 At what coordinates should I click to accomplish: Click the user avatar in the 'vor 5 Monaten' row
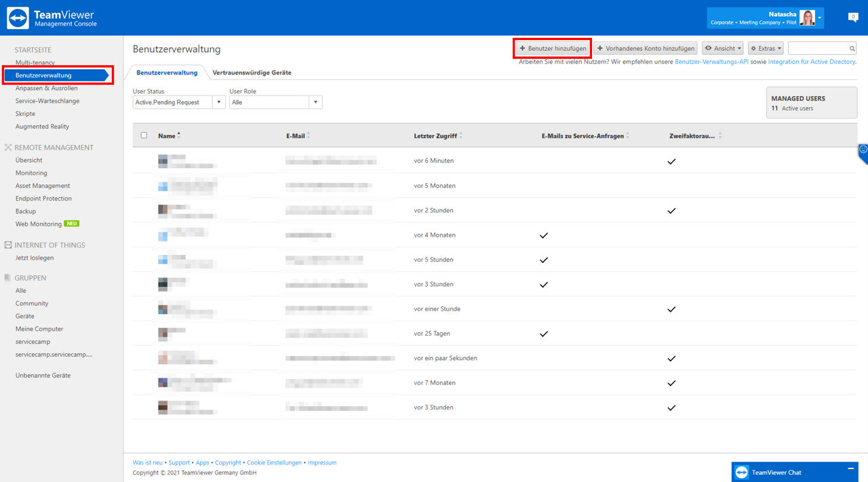(x=163, y=186)
